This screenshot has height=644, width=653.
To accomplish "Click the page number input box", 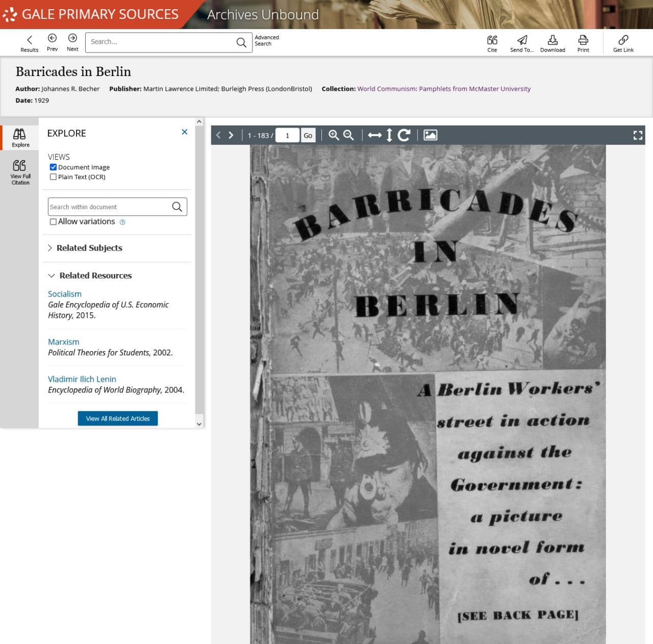I will coord(287,135).
